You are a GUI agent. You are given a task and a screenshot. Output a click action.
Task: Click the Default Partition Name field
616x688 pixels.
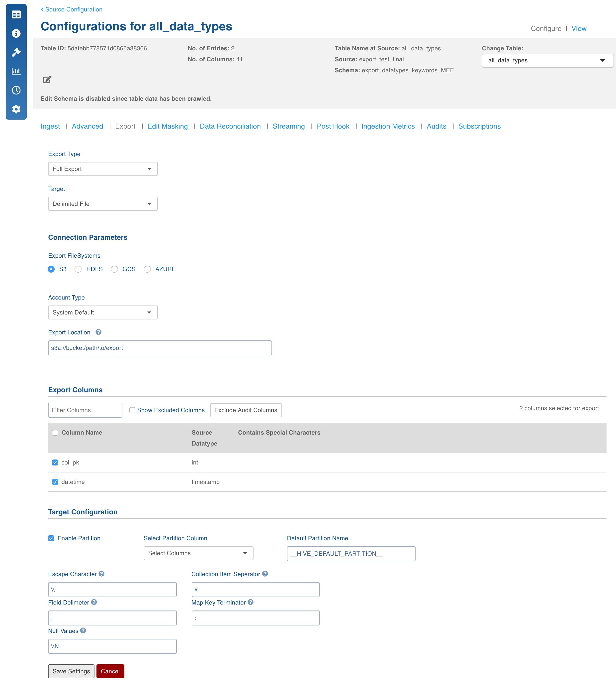click(351, 554)
